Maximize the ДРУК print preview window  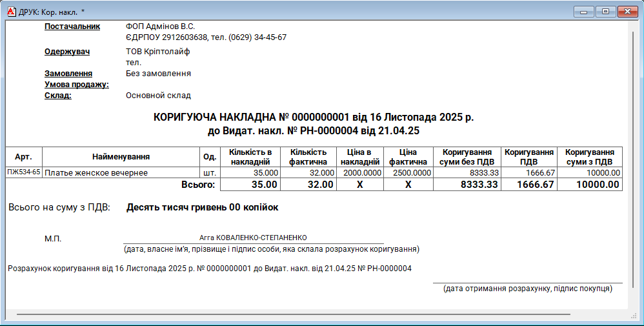(x=605, y=11)
